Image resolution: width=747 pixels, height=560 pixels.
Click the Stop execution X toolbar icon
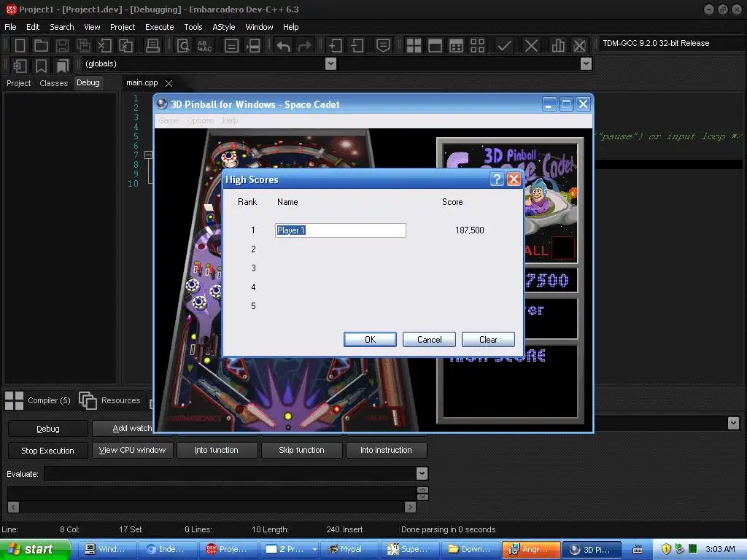(x=531, y=46)
